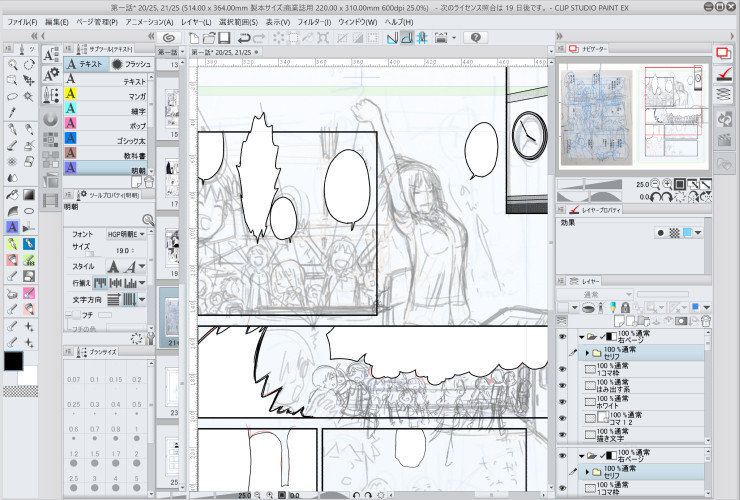The height and width of the screenshot is (500, 740).
Task: Enable the フチ edge checkbox
Action: coord(76,315)
